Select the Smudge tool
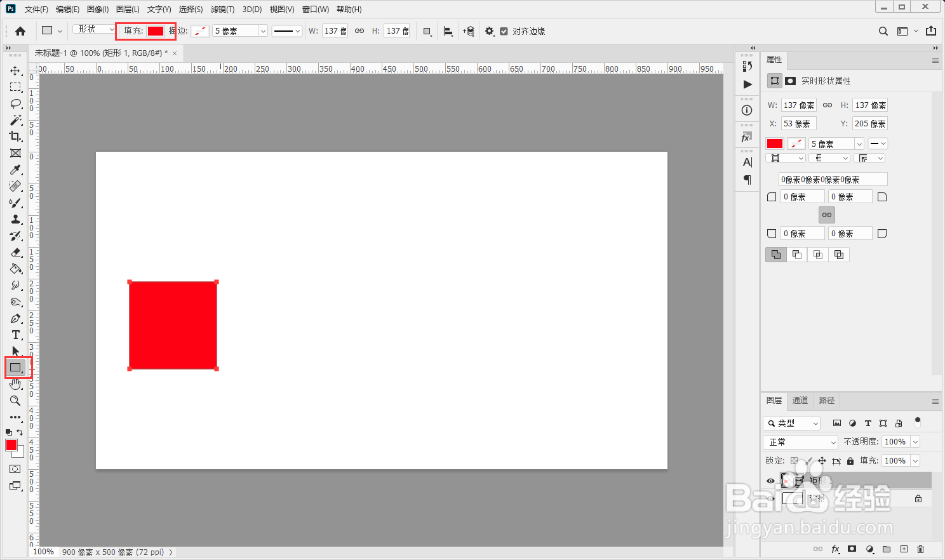This screenshot has height=560, width=945. [x=15, y=285]
